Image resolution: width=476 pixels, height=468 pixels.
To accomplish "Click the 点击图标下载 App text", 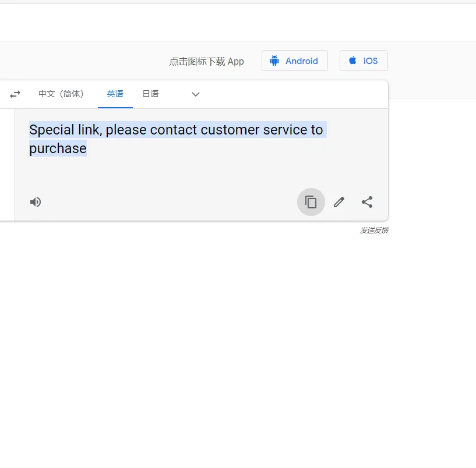I will point(207,61).
